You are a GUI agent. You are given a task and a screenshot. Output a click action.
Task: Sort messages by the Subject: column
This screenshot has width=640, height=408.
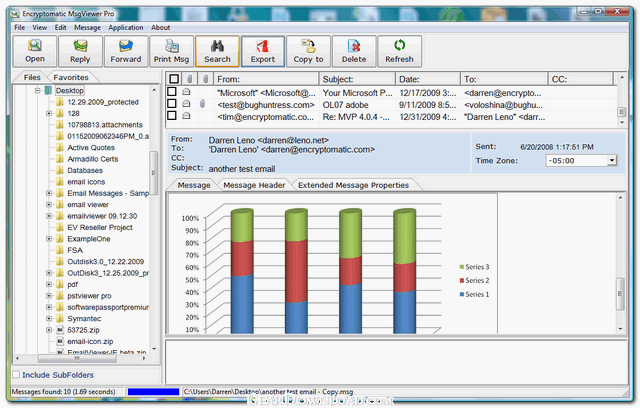(358, 79)
